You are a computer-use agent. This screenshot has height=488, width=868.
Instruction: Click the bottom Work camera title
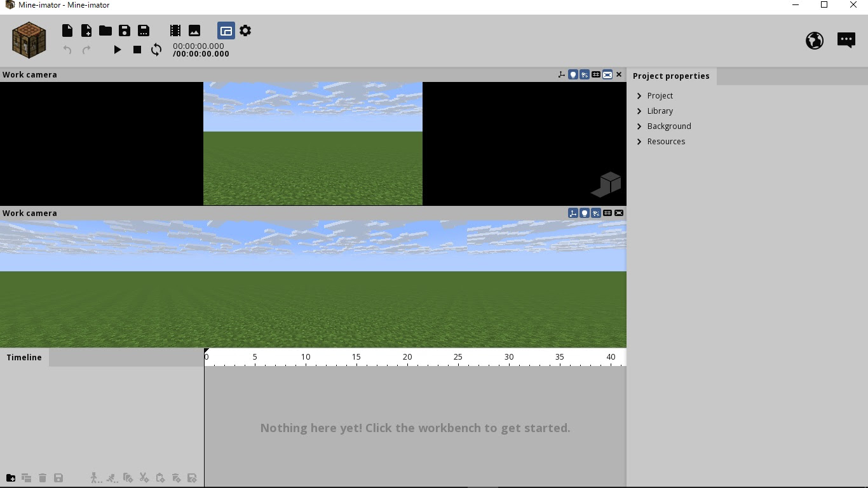[x=30, y=213]
